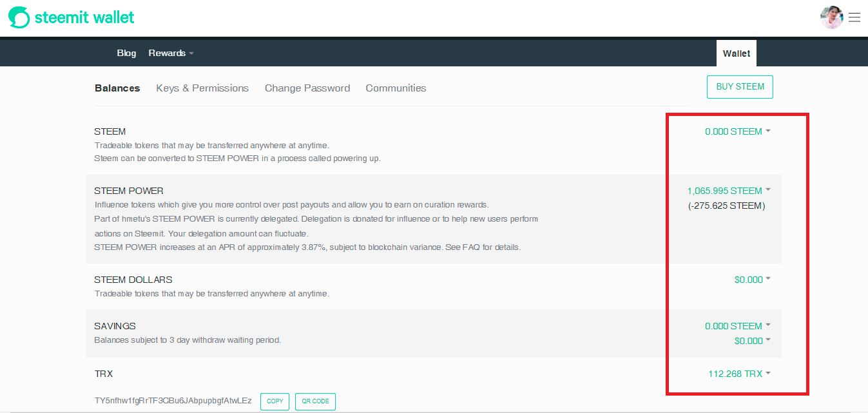Copy the TRX wallet address
The width and height of the screenshot is (868, 413).
(x=275, y=401)
